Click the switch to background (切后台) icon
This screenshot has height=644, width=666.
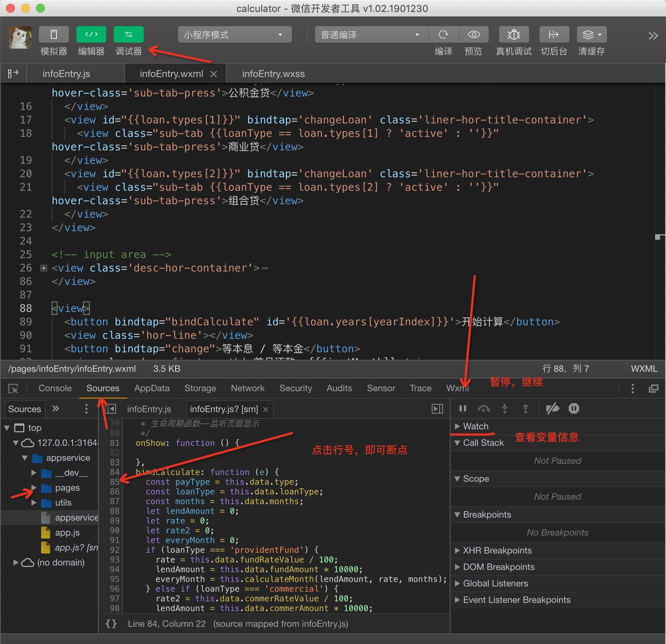(554, 34)
